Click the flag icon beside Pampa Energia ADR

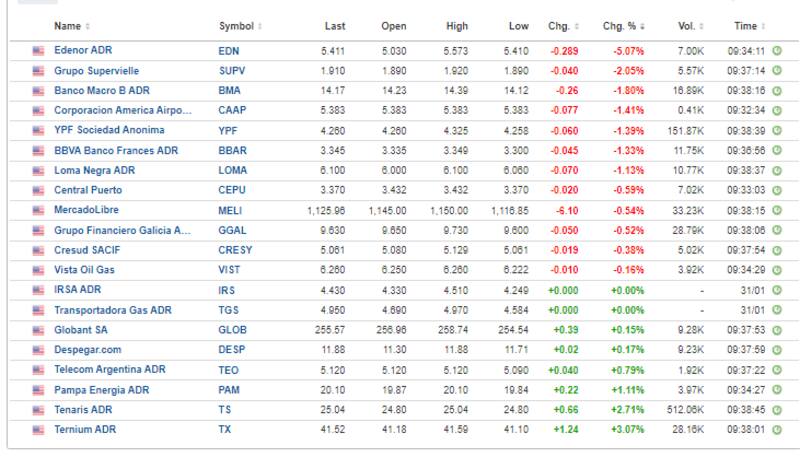[39, 390]
